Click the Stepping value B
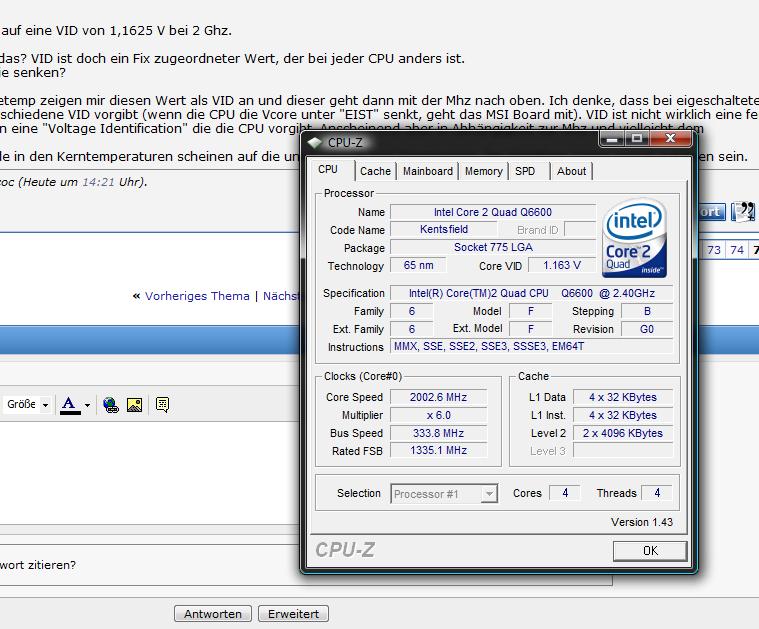This screenshot has height=629, width=759. pyautogui.click(x=647, y=311)
